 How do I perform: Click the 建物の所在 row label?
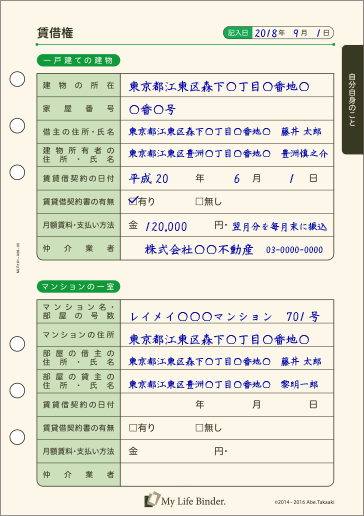click(79, 85)
